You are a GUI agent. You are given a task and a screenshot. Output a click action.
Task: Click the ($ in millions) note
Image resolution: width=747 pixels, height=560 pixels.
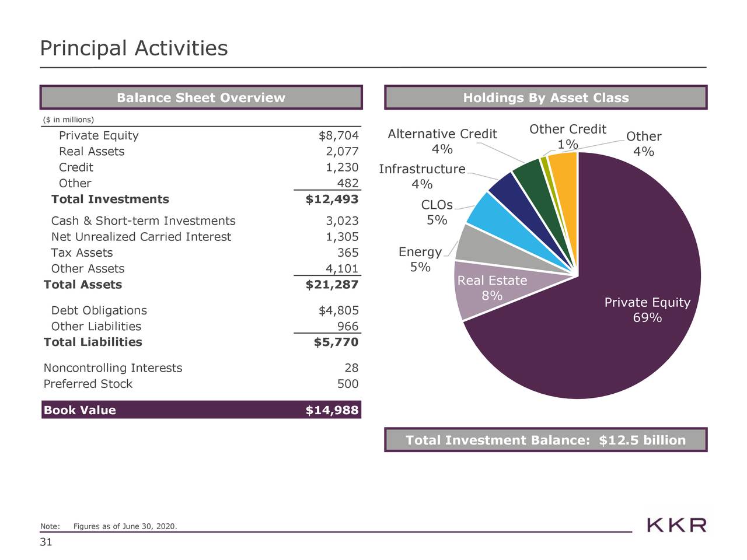click(68, 120)
